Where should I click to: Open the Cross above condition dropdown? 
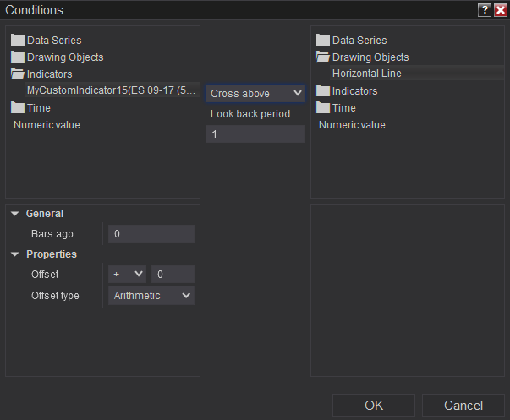tap(255, 93)
